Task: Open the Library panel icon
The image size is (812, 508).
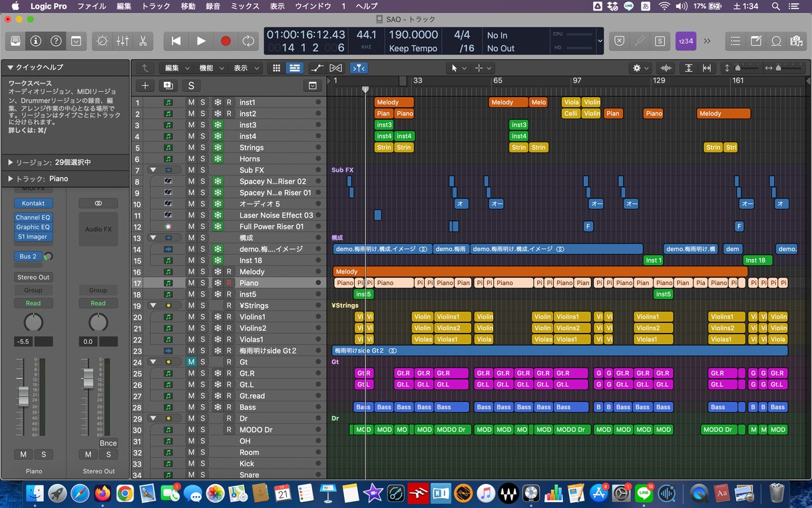Action: pyautogui.click(x=15, y=41)
